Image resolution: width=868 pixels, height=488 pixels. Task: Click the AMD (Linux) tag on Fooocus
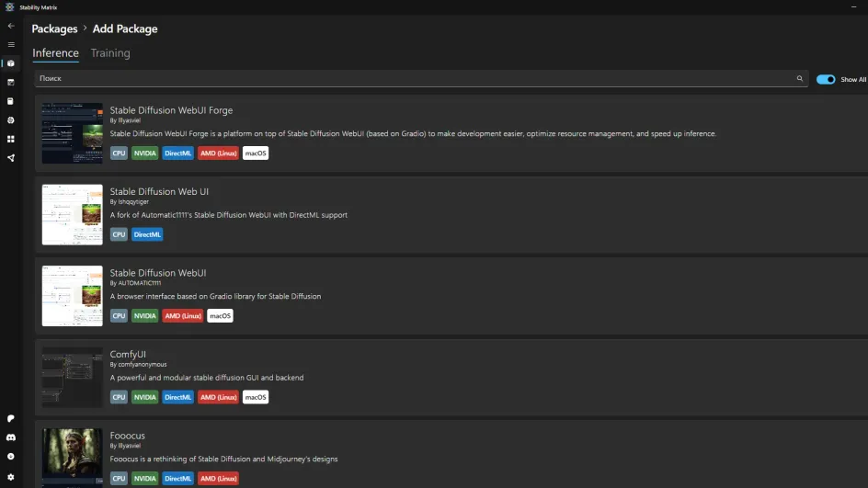218,479
